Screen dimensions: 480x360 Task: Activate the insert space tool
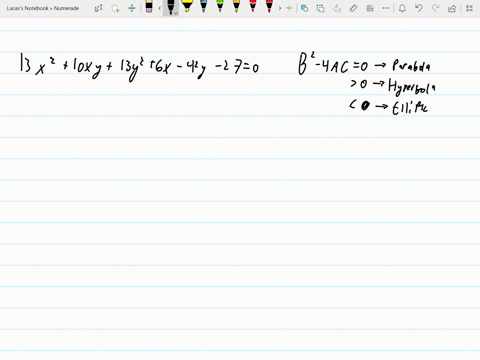(x=132, y=8)
